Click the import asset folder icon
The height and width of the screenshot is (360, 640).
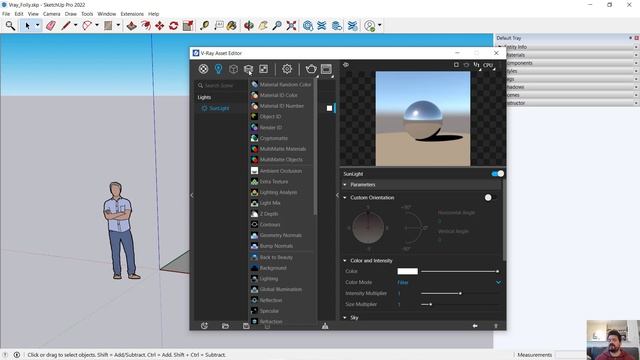click(x=225, y=326)
